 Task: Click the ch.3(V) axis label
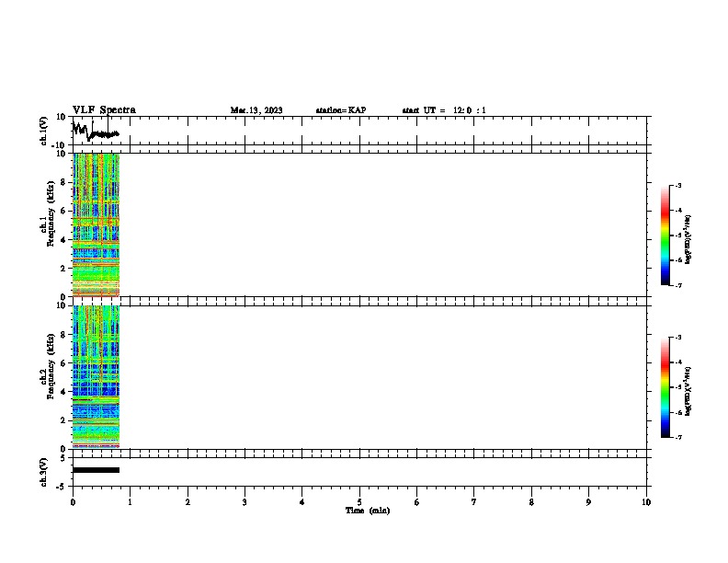tap(44, 472)
